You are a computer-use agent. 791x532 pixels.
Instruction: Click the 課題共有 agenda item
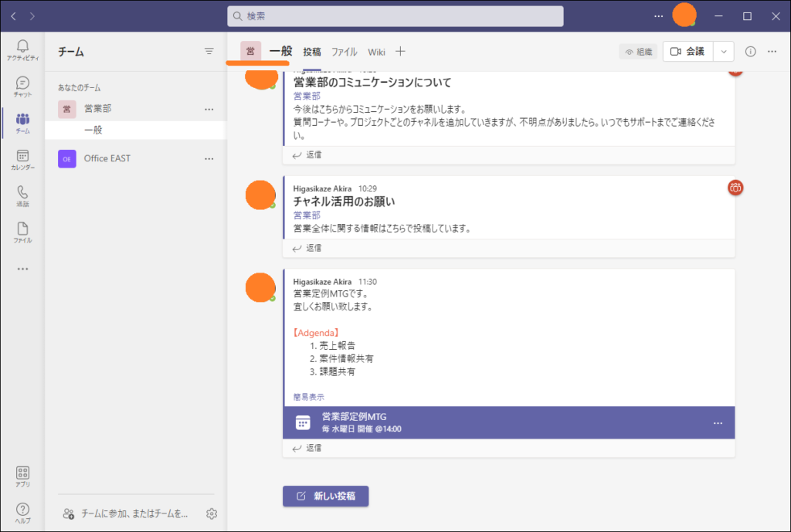pyautogui.click(x=338, y=372)
